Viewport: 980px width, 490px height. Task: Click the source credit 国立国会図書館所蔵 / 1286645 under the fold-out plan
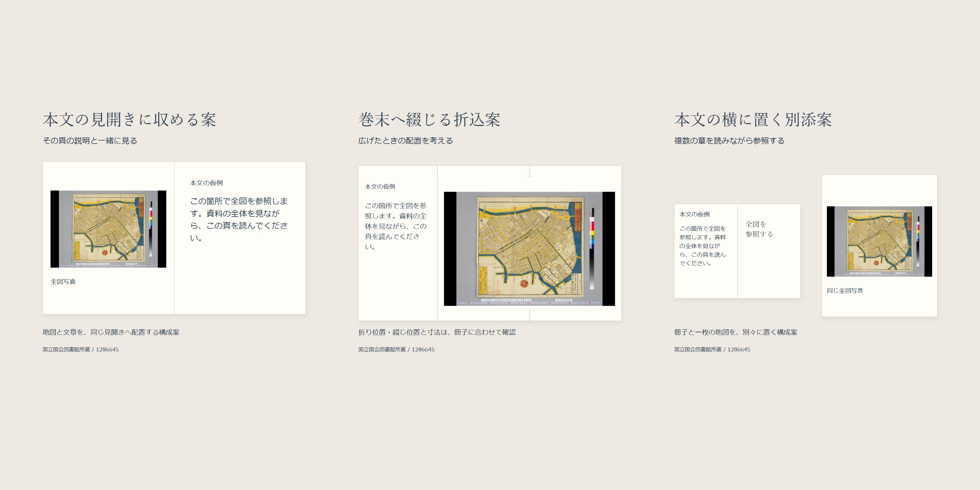[x=397, y=349]
